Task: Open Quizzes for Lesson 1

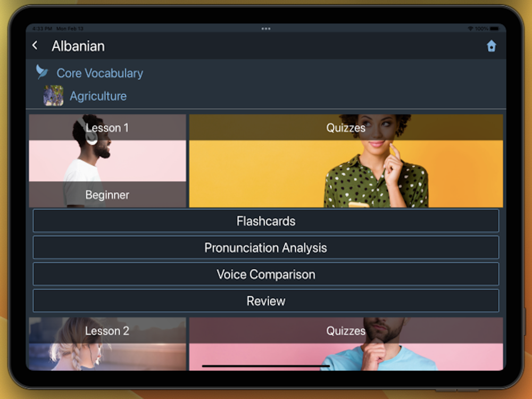Action: click(x=346, y=161)
